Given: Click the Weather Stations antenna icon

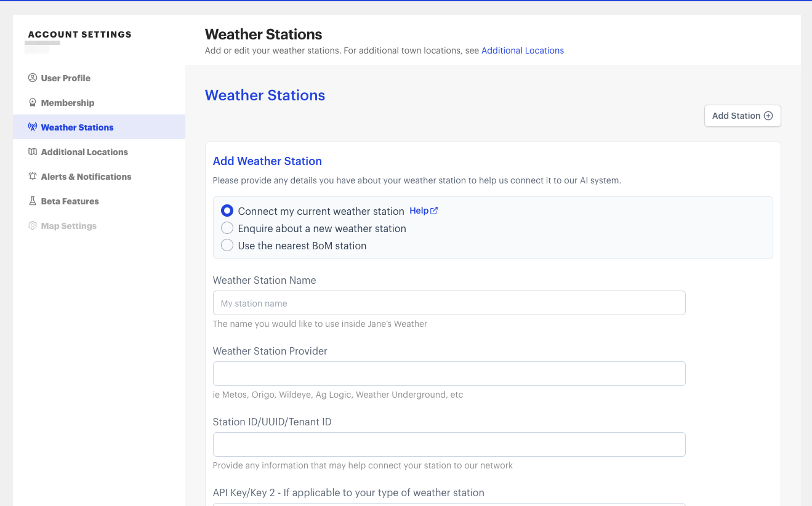Looking at the screenshot, I should (x=33, y=127).
